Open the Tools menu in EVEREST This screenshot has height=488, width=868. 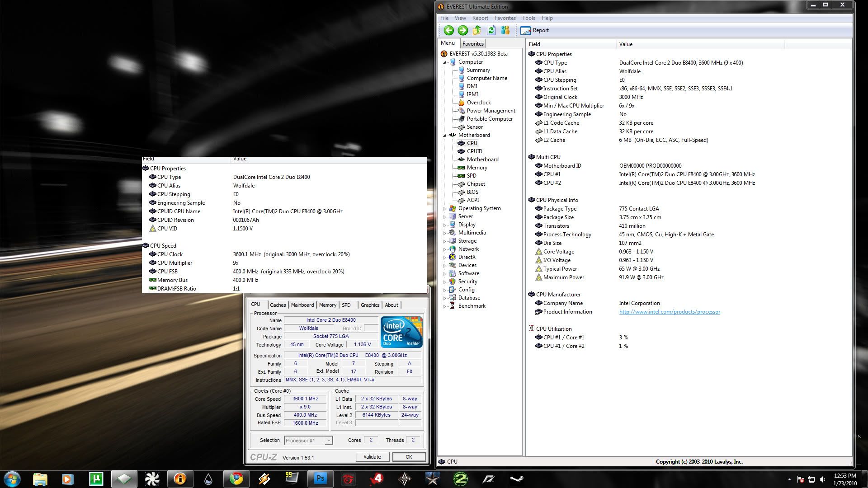tap(528, 18)
